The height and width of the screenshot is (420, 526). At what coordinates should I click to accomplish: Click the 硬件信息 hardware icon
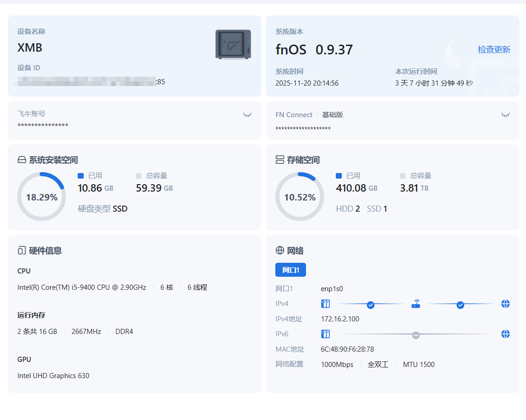coord(21,251)
